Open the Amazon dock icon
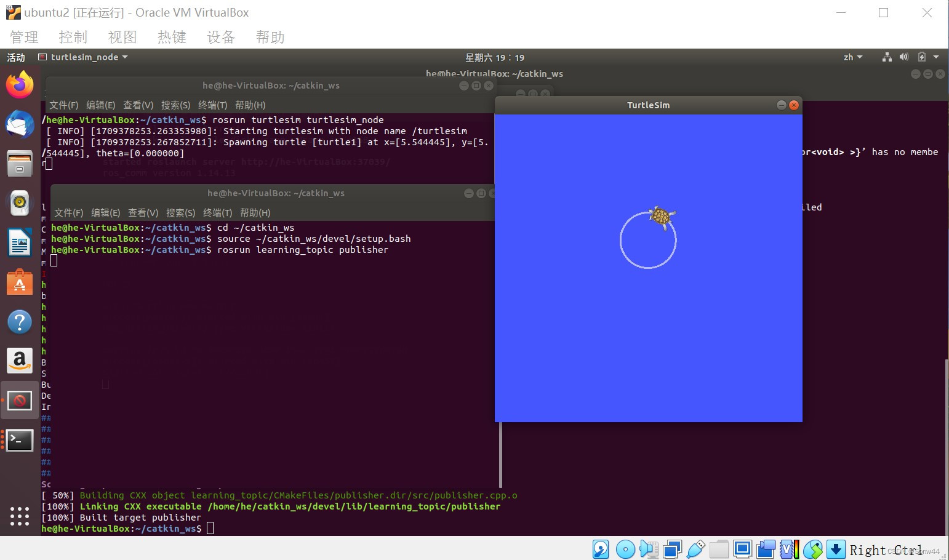Image resolution: width=949 pixels, height=560 pixels. point(20,361)
